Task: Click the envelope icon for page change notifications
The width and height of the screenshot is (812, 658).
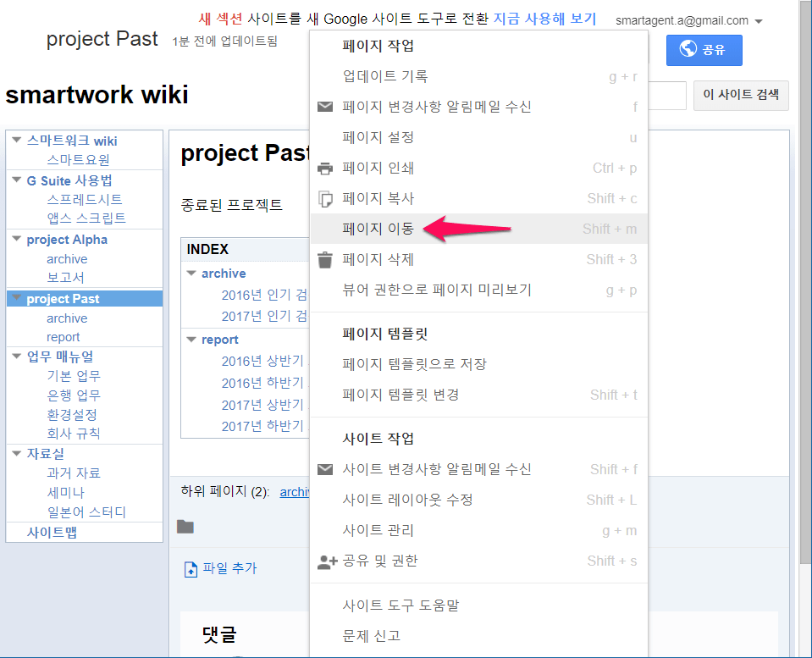Action: 325,107
